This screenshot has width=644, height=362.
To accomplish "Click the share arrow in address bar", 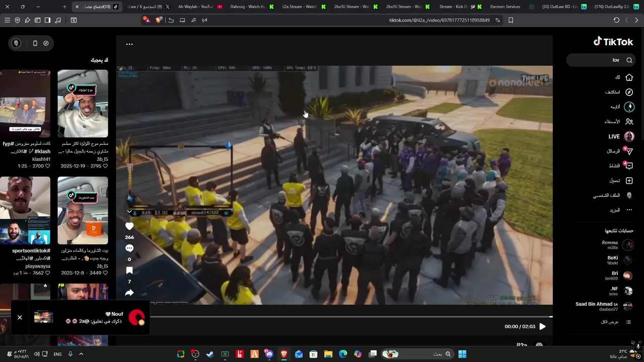I will click(171, 20).
